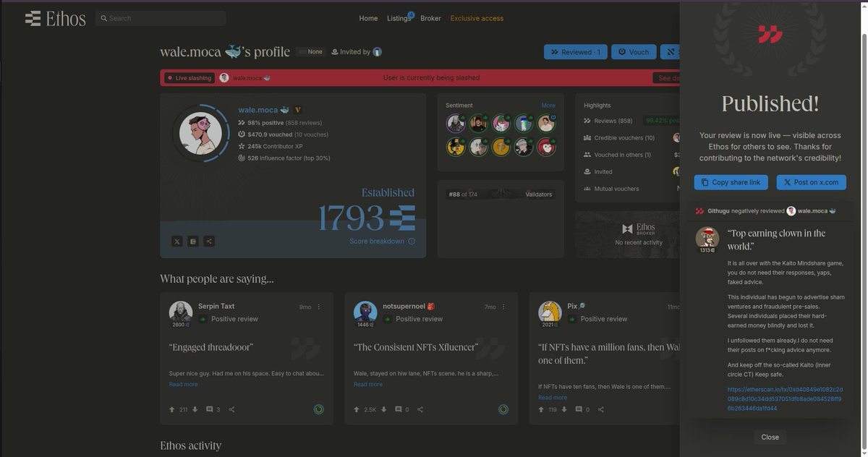Upvote the Pix review

[x=541, y=409]
